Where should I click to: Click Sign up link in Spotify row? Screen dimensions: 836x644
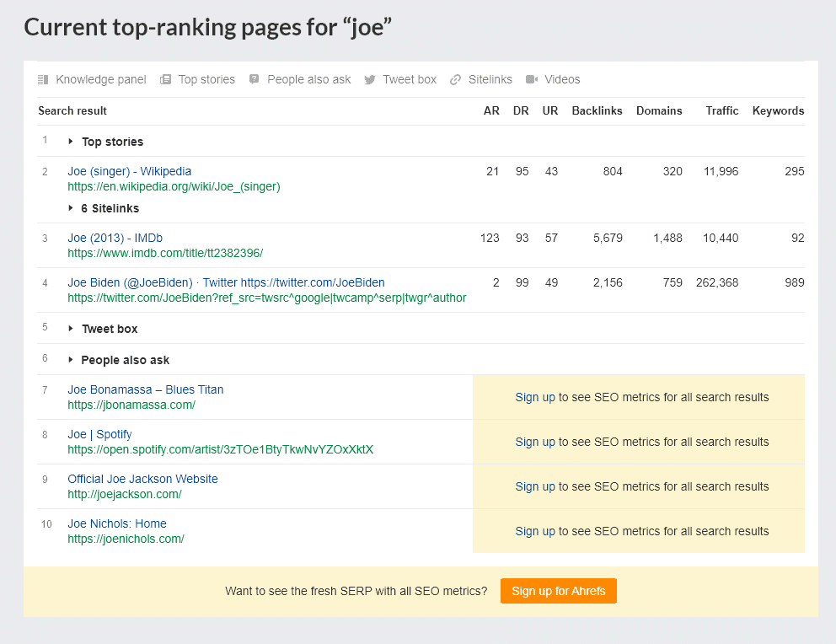point(535,442)
